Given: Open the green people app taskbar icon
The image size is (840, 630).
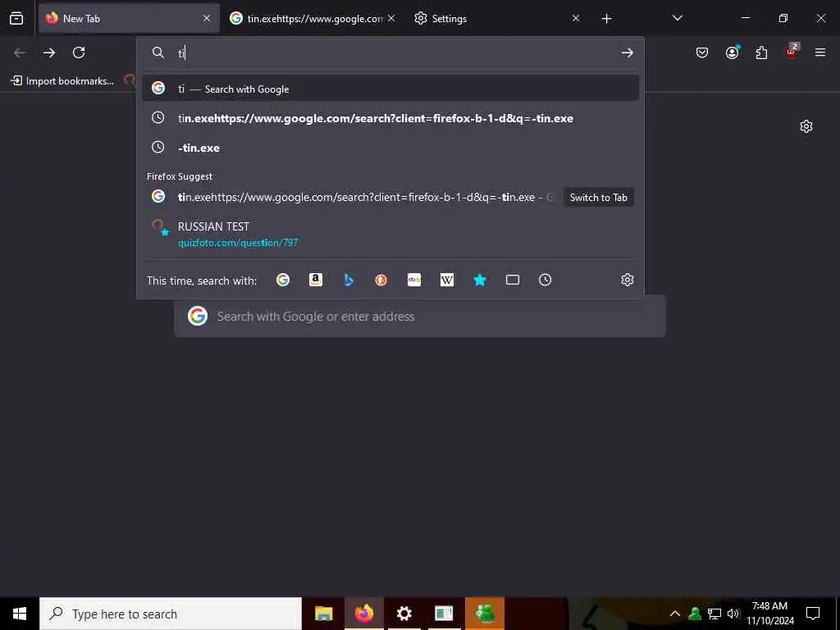Looking at the screenshot, I should [x=485, y=614].
